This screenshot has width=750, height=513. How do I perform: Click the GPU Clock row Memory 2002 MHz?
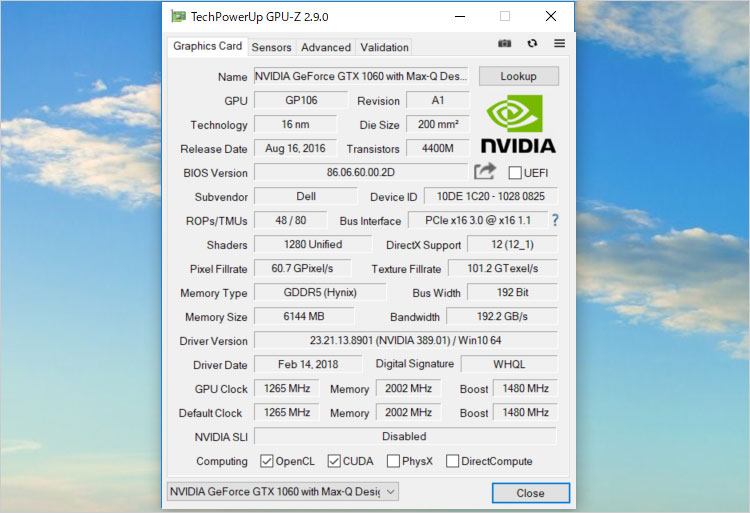pos(408,388)
